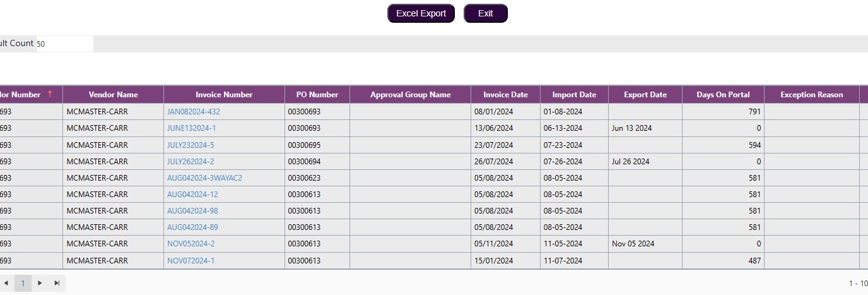
Task: Open invoice AUG042024-3WAYAC2
Action: tap(204, 178)
